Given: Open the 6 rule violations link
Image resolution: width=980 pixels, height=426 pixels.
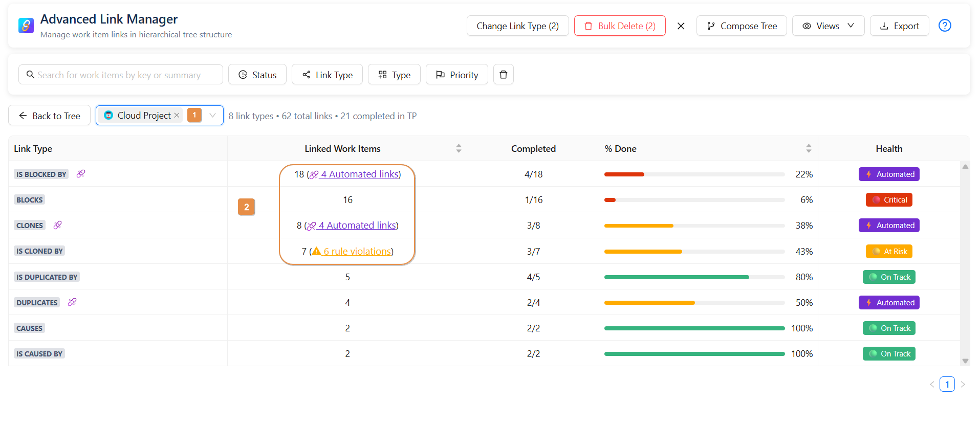Looking at the screenshot, I should click(357, 252).
